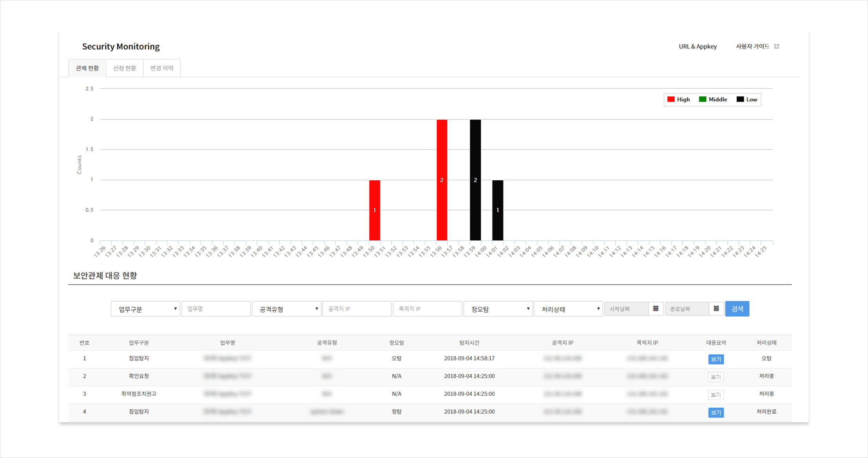Click the 14:25 time label on x-axis
The height and width of the screenshot is (458, 868).
pyautogui.click(x=761, y=251)
